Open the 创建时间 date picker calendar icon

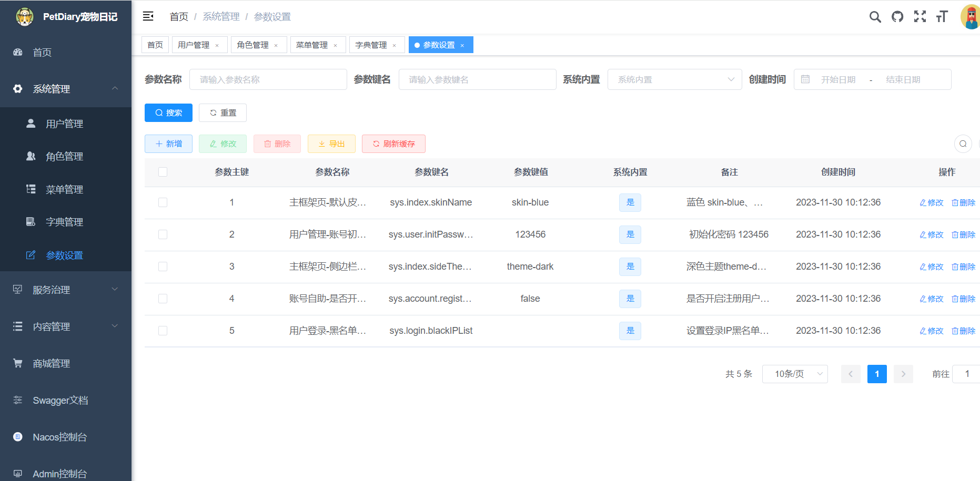pyautogui.click(x=805, y=79)
